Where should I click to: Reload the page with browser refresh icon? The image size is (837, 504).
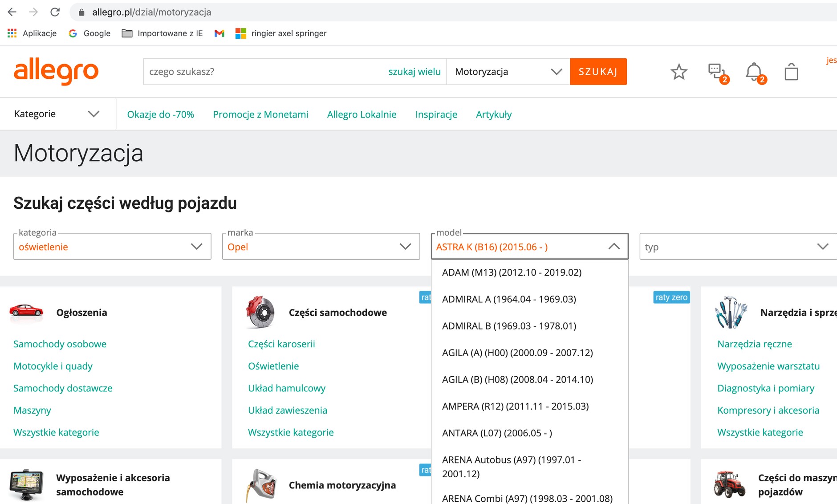click(55, 12)
